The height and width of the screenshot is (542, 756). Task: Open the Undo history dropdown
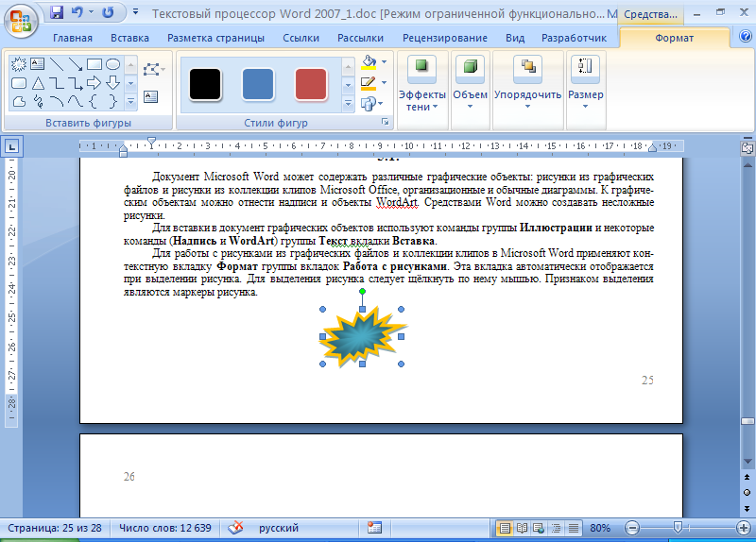91,12
